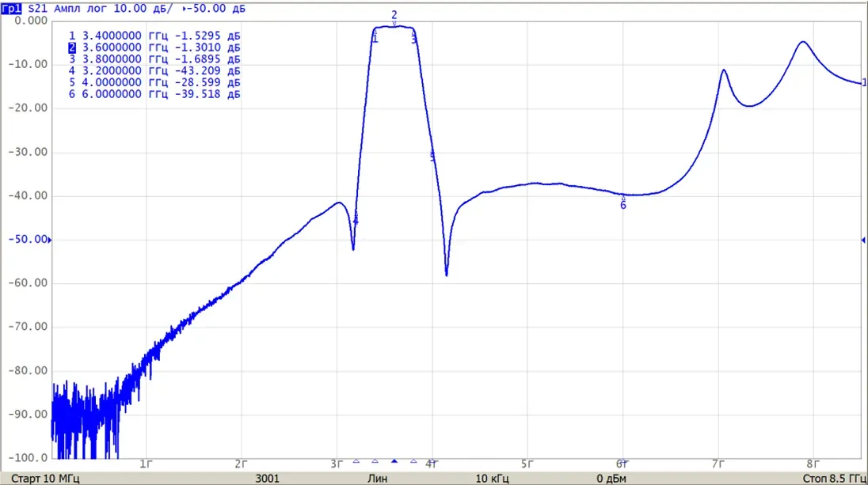Select marker row 1 at 3.4000000 ГГц

point(154,36)
